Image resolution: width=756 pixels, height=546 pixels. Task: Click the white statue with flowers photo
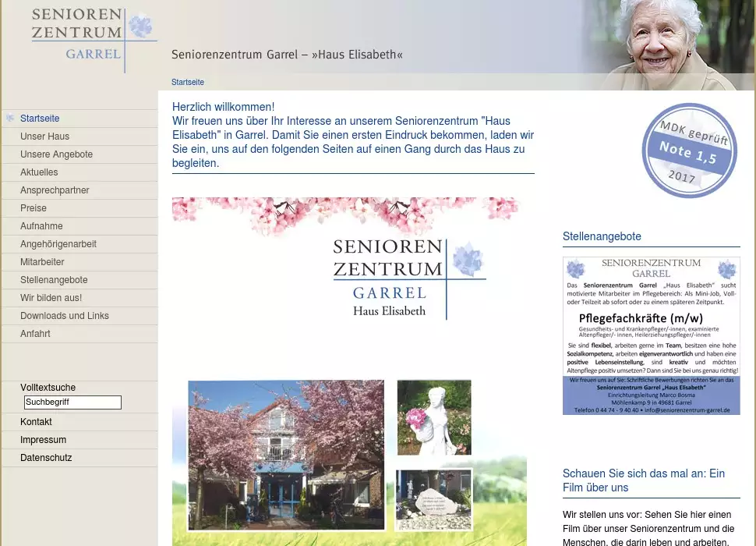(434, 417)
